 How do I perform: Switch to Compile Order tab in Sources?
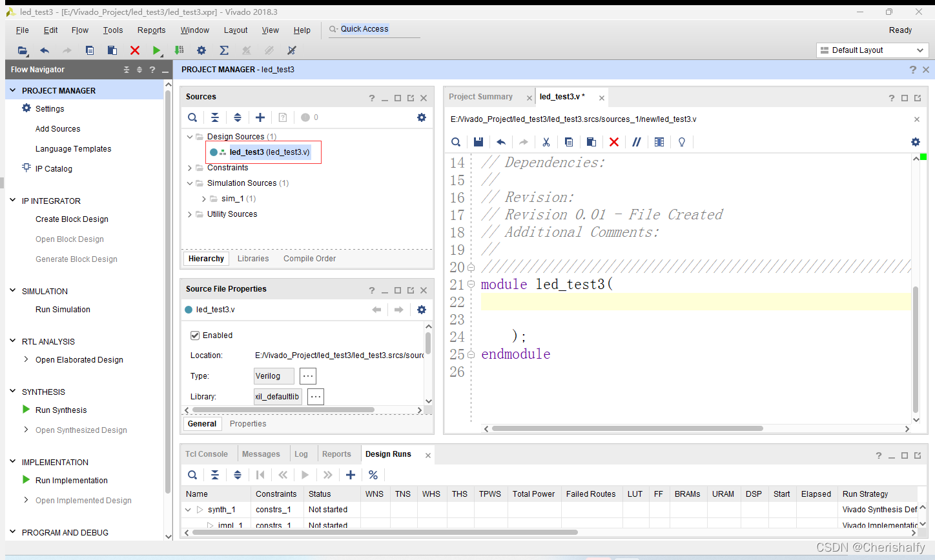310,259
